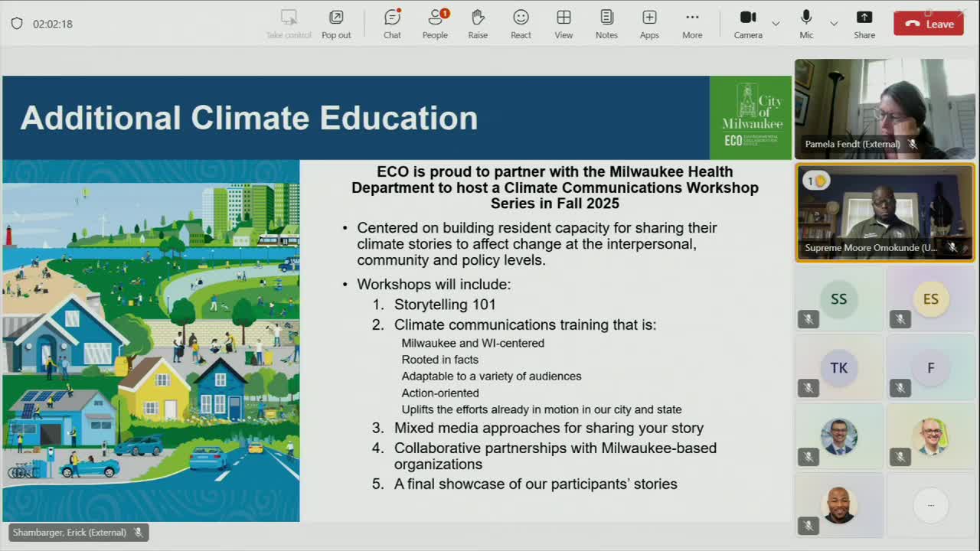Click the meeting timer 02:02:18

pyautogui.click(x=53, y=24)
